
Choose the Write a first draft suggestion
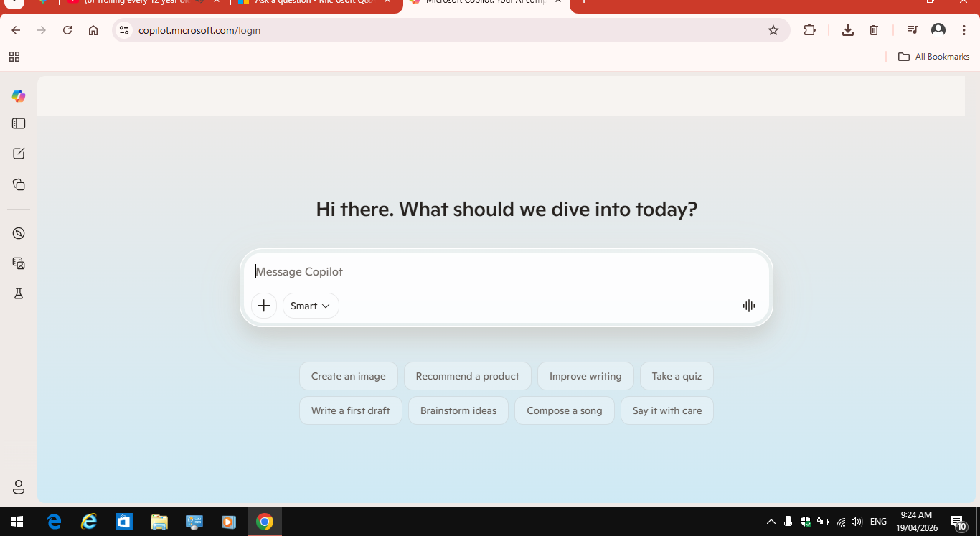(x=351, y=410)
